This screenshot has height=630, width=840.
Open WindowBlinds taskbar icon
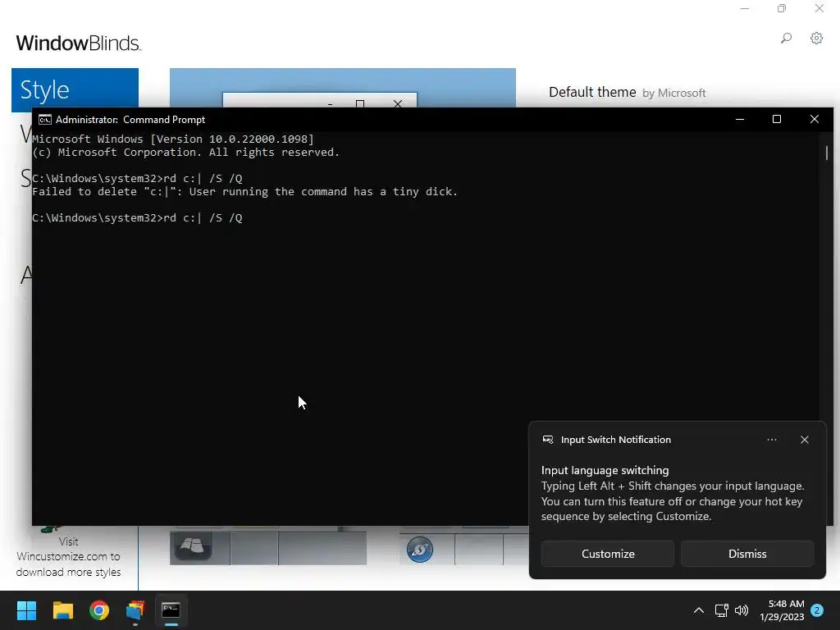point(135,610)
